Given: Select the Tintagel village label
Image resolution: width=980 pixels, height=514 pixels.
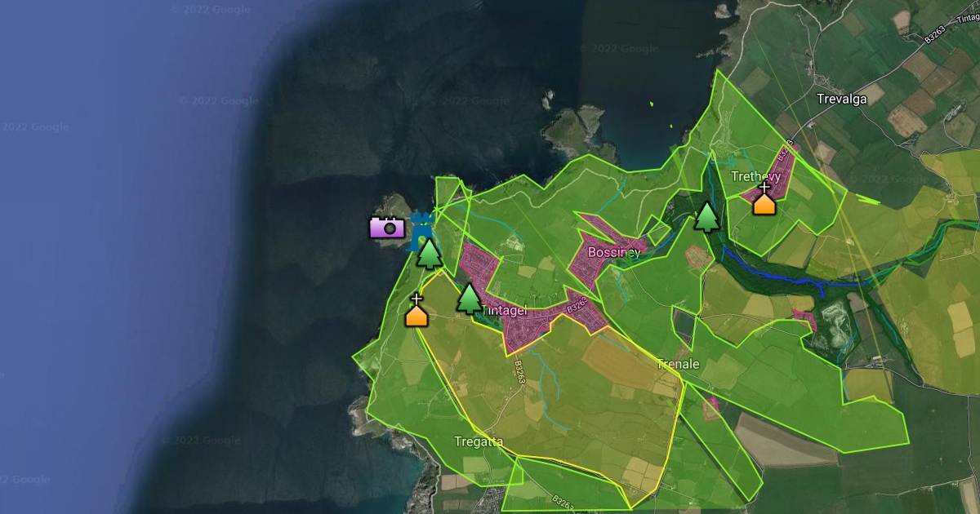Looking at the screenshot, I should coord(505,311).
